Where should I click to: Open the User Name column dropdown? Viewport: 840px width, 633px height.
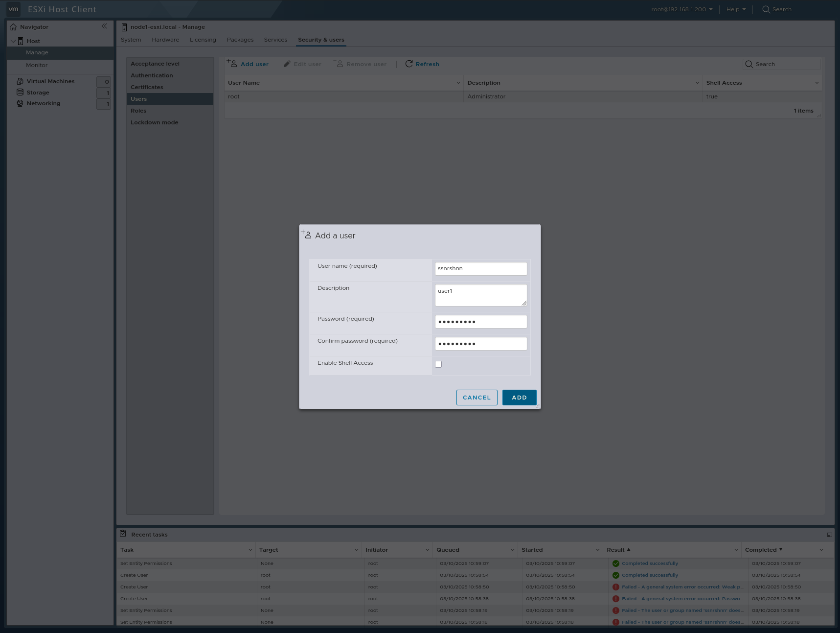click(458, 83)
